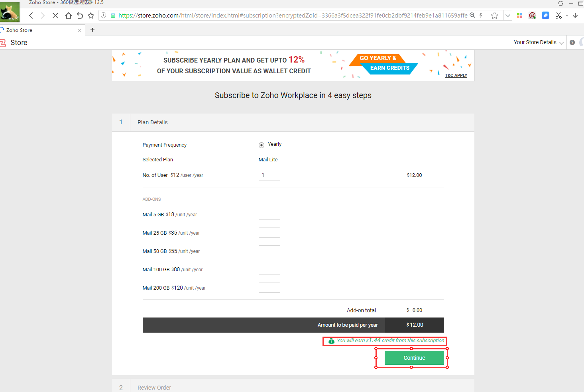Viewport: 584px width, 392px height.
Task: Click the 'Subscribe to Zoho Workplace' heading
Action: pyautogui.click(x=293, y=95)
